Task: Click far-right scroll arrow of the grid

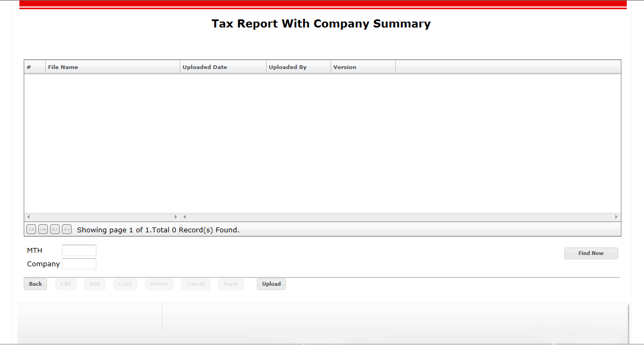Action: click(617, 217)
